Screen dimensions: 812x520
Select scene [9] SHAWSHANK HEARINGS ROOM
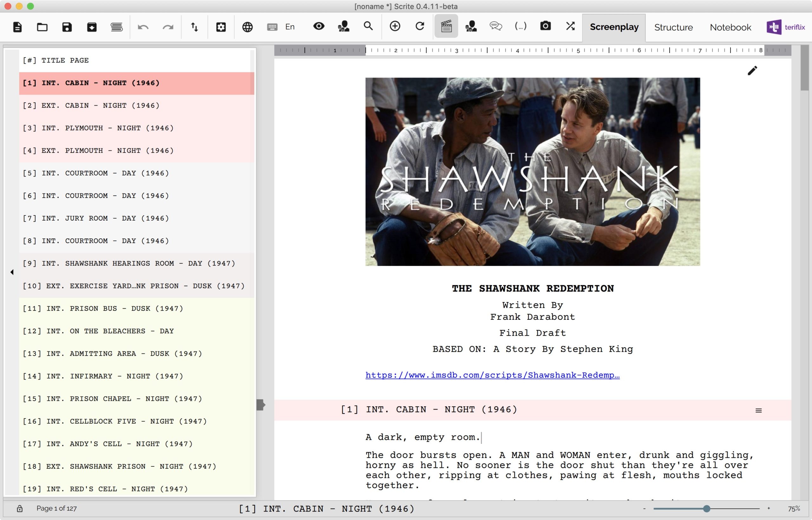[137, 264]
